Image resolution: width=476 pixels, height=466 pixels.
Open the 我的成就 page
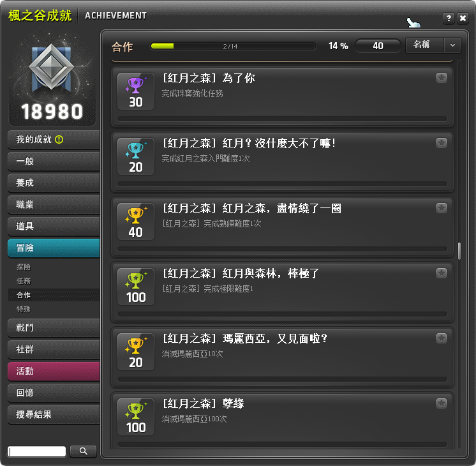[54, 139]
